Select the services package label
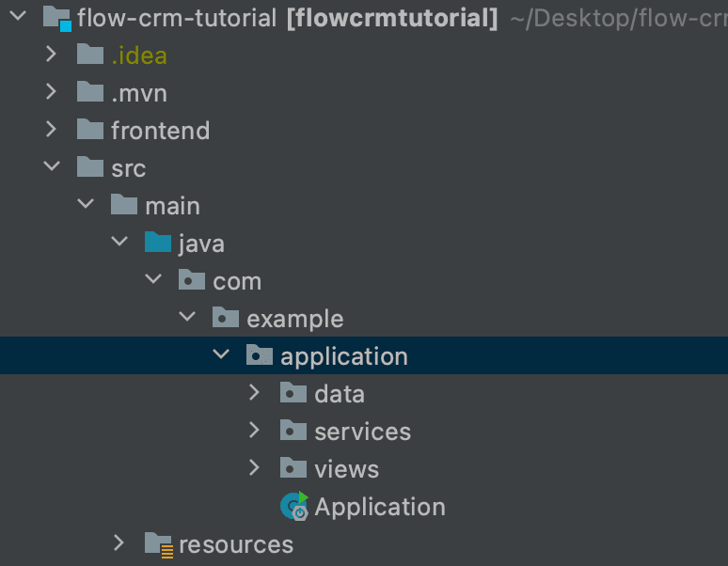 pos(363,432)
